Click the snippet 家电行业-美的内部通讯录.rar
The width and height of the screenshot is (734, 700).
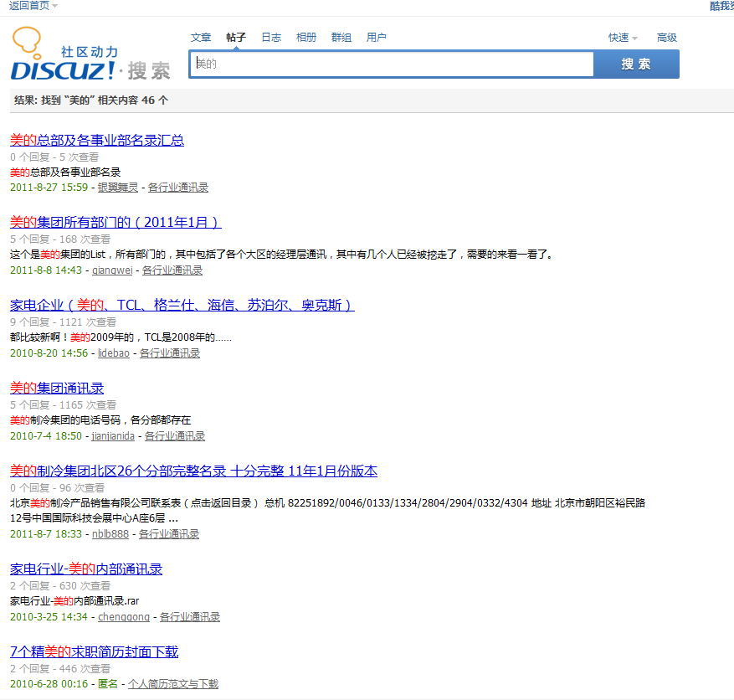[x=74, y=601]
